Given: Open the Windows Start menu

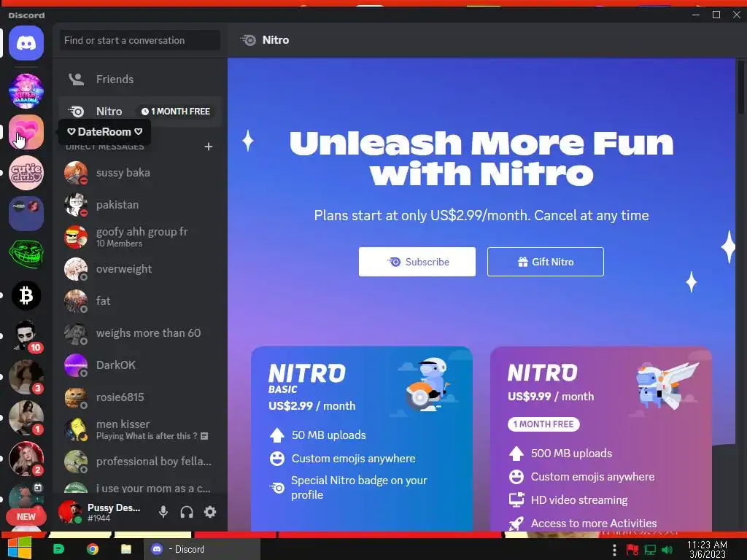Looking at the screenshot, I should click(x=20, y=548).
